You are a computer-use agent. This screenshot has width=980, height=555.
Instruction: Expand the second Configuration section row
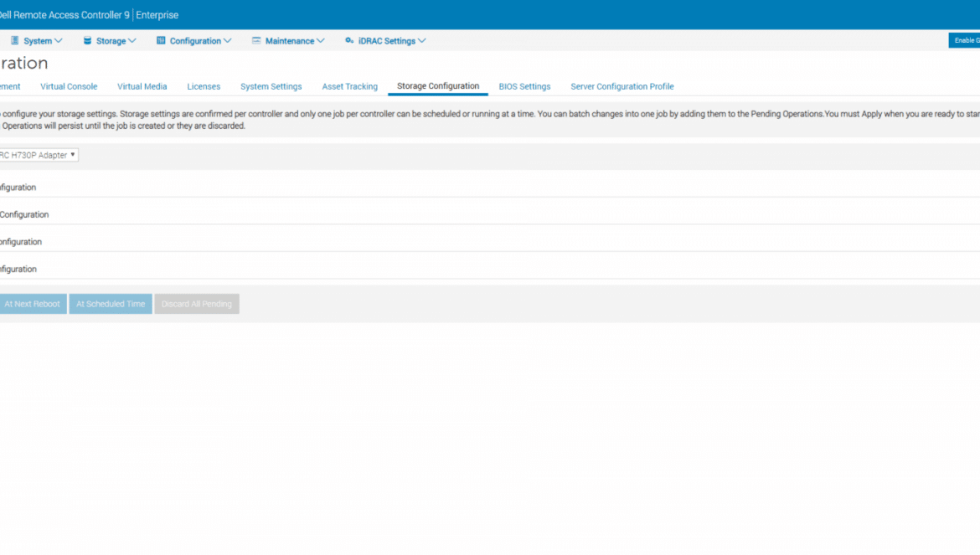pyautogui.click(x=490, y=215)
